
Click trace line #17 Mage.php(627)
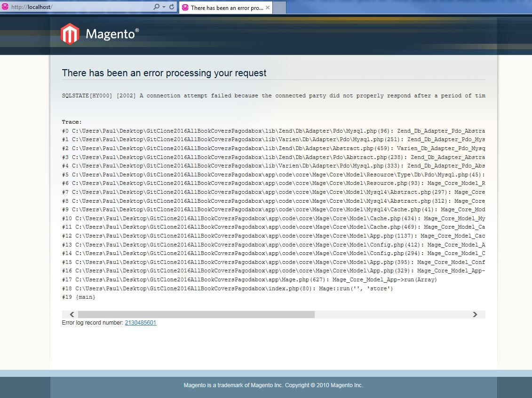249,279
